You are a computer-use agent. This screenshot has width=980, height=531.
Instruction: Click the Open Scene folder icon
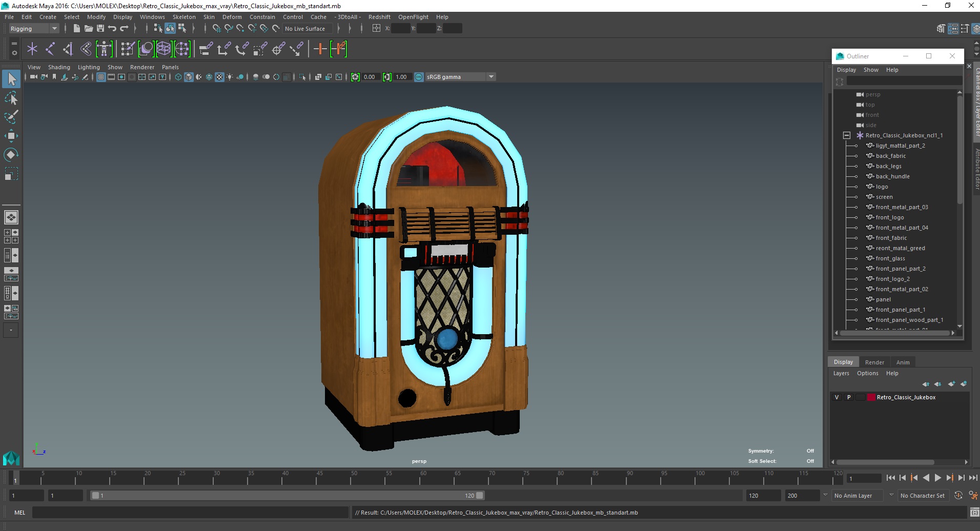point(88,29)
